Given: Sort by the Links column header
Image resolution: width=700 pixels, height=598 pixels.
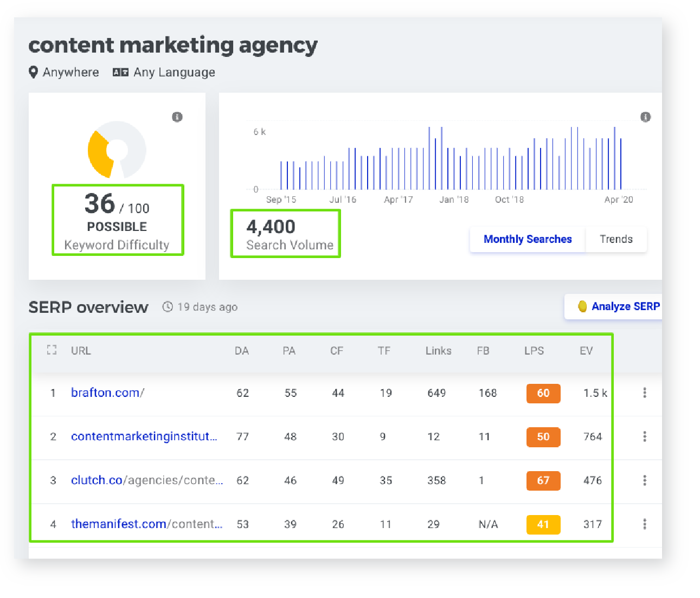Looking at the screenshot, I should 438,351.
